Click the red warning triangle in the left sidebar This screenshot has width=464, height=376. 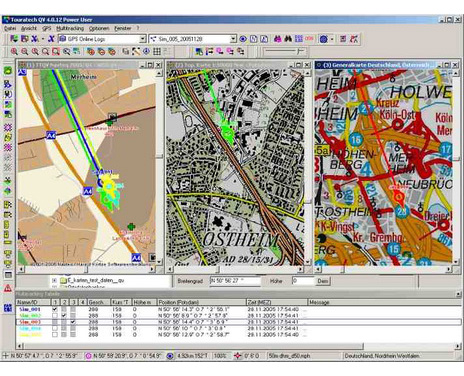coord(8,288)
